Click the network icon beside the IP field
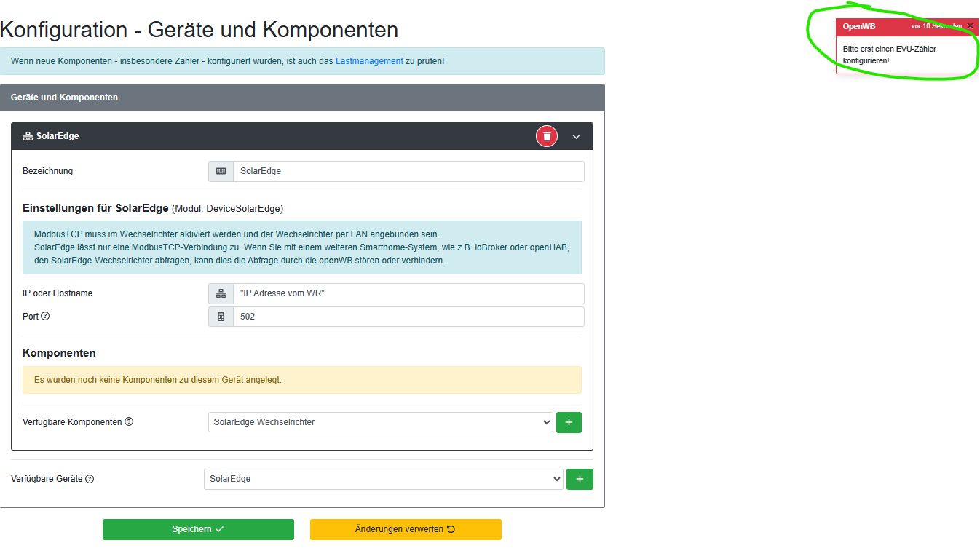980x551 pixels. point(221,293)
